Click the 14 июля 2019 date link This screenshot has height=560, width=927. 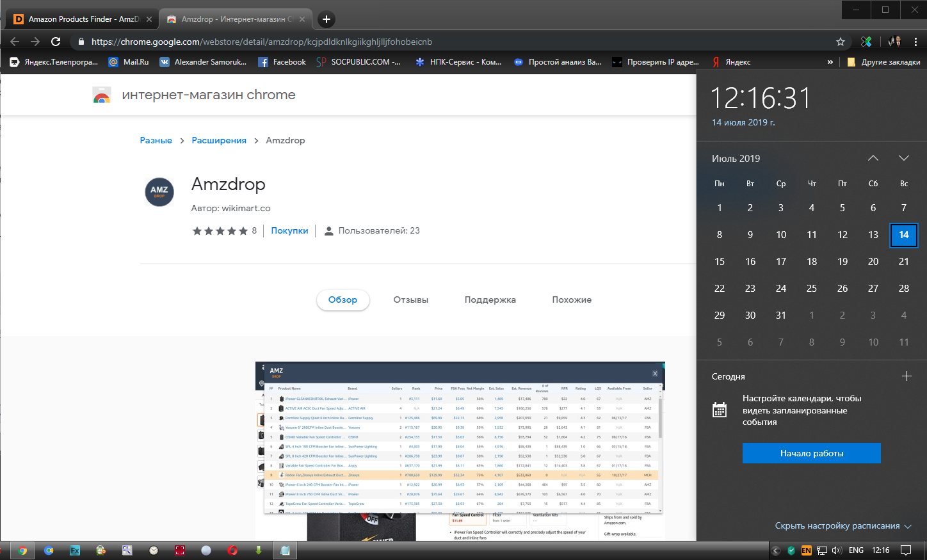pyautogui.click(x=743, y=122)
